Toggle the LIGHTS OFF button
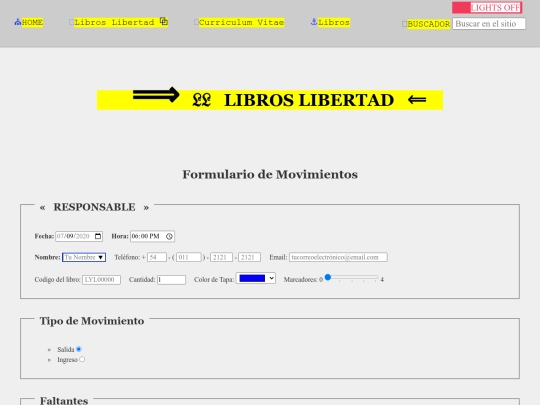This screenshot has width=540, height=405. point(487,8)
